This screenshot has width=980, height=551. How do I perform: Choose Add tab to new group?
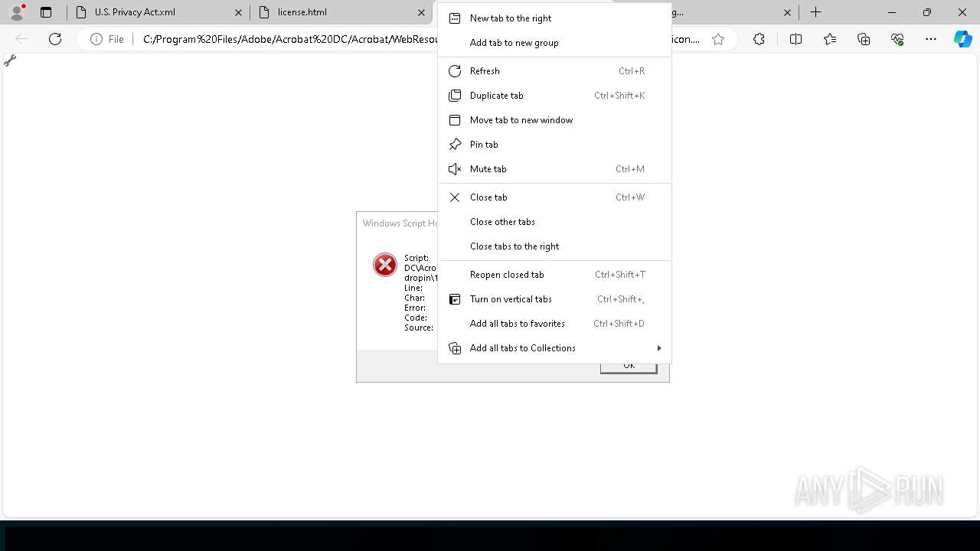[x=554, y=43]
